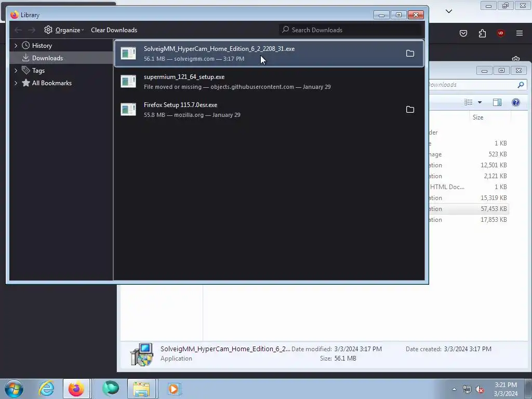The image size is (532, 399).
Task: Open Firefox extensions puzzle icon
Action: click(x=482, y=33)
